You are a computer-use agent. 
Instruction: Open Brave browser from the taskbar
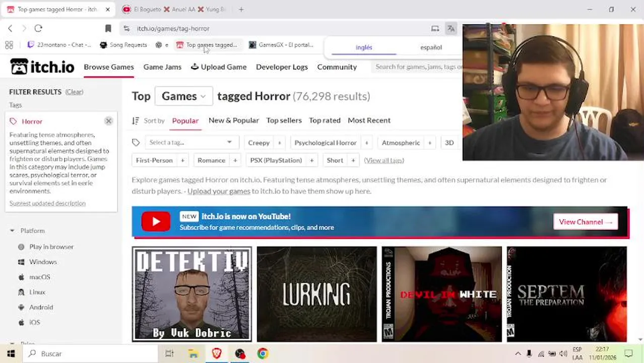point(217,353)
